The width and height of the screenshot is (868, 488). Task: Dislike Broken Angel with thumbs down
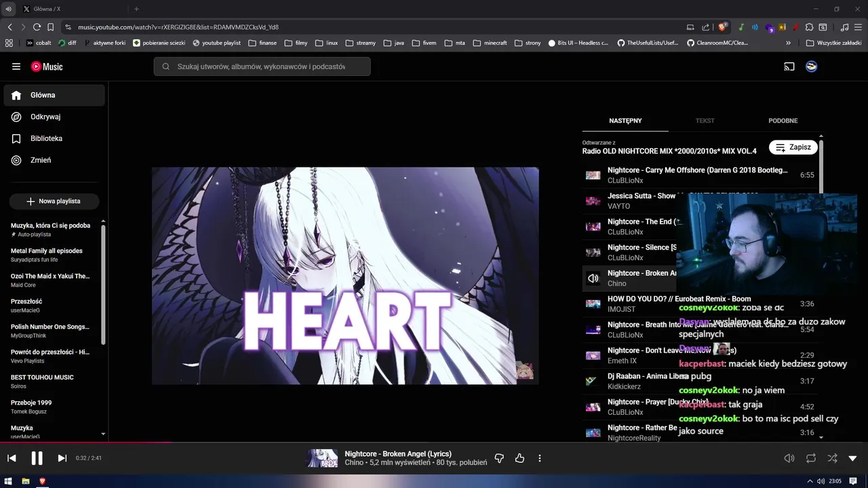click(499, 458)
